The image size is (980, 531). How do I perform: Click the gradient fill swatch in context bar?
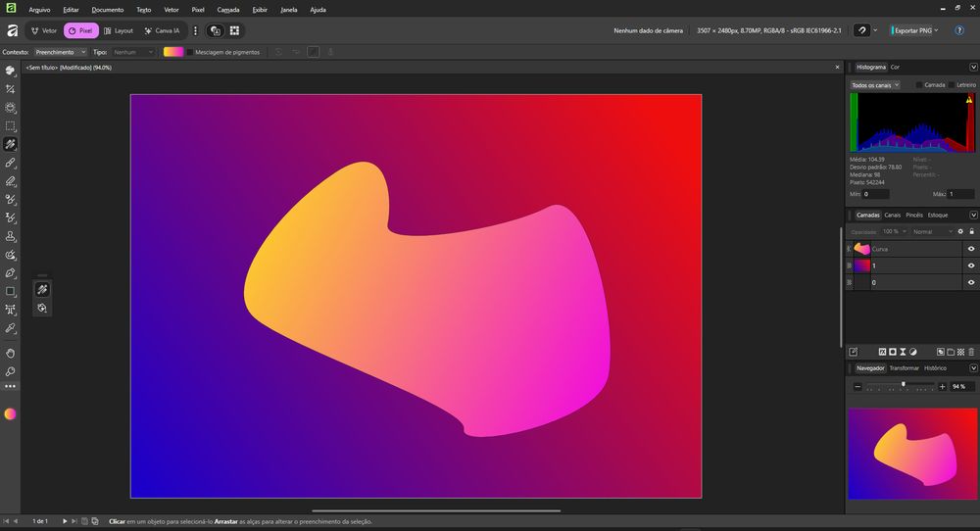click(173, 52)
